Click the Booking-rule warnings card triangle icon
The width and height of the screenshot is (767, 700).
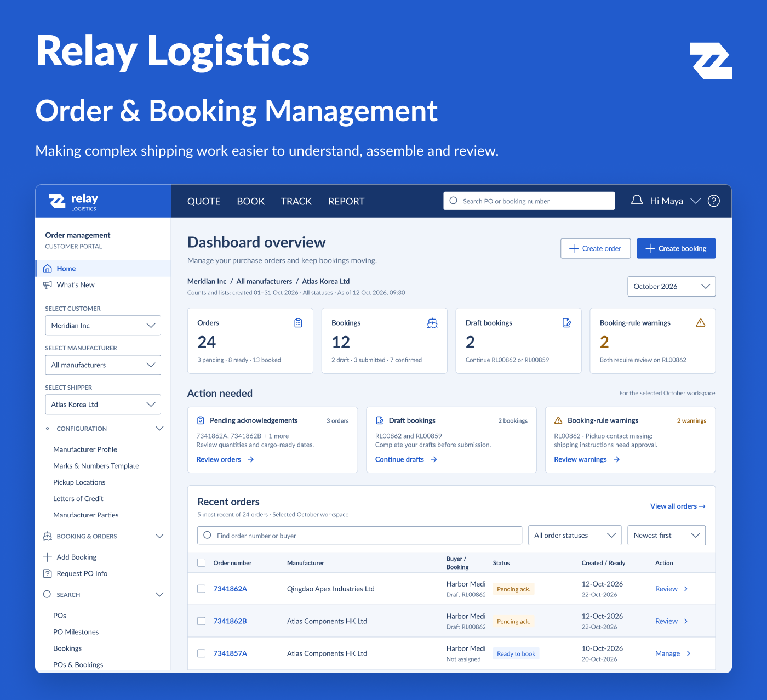coord(701,323)
